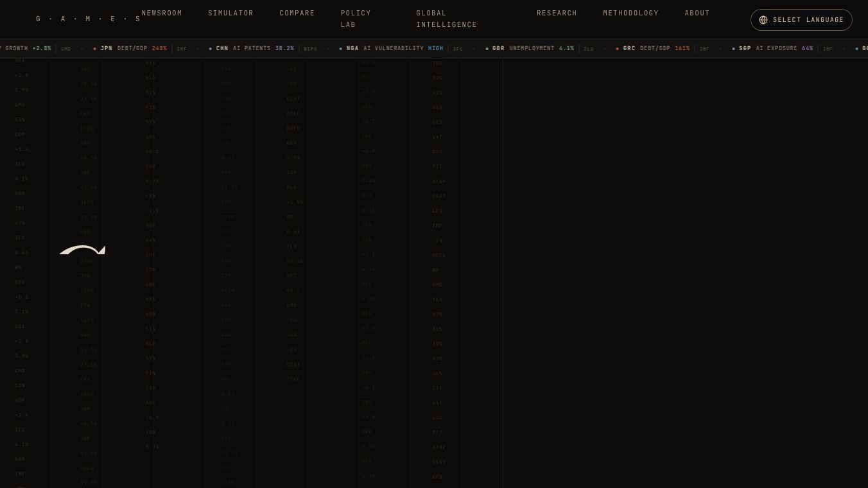Click JPN Debt/GDP 248% ticker entry
Screen dimensions: 868x488
[x=140, y=49]
